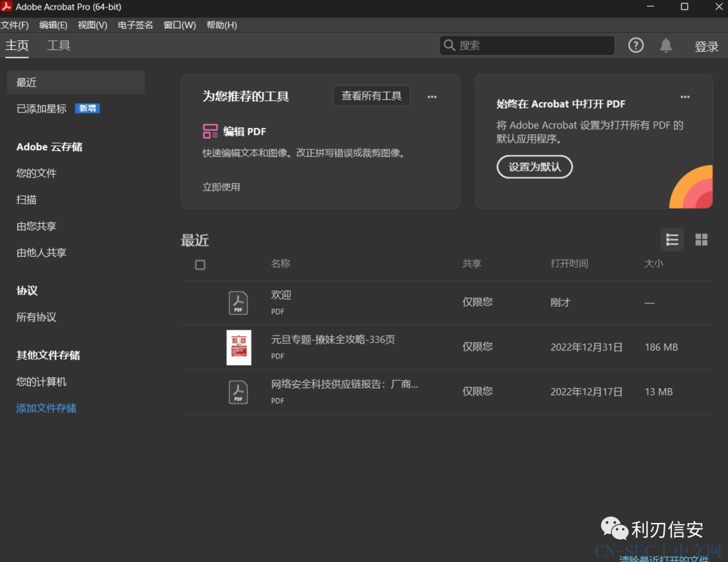Minimize the Adobe Acrobat Pro window
The width and height of the screenshot is (728, 562).
pos(650,7)
